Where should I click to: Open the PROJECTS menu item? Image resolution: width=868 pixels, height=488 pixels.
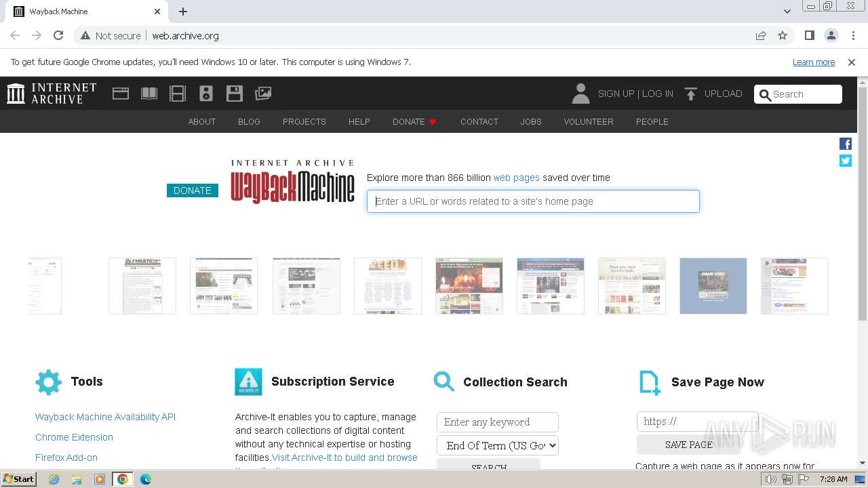304,122
